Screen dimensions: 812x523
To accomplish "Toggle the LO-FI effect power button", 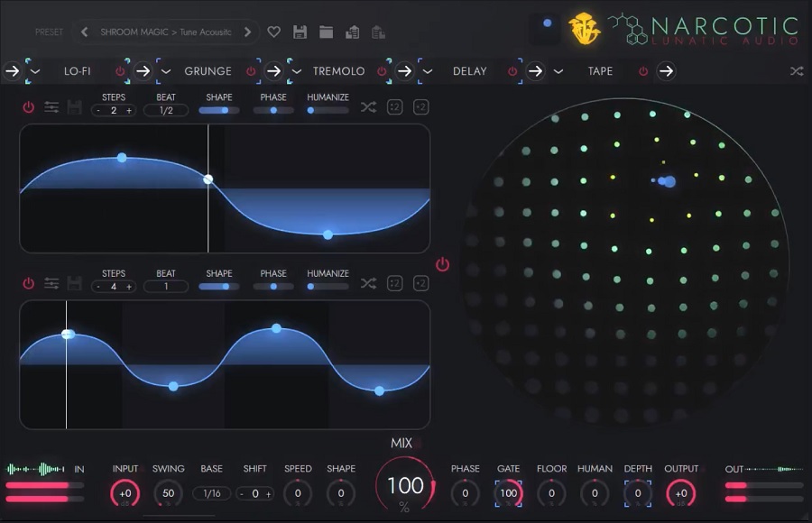I will coord(120,71).
